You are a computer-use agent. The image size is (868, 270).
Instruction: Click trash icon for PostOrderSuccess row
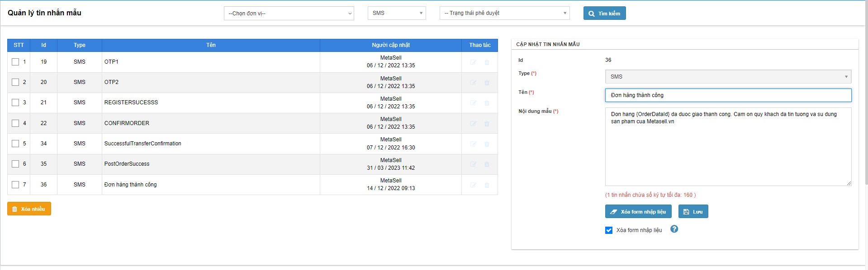click(487, 164)
